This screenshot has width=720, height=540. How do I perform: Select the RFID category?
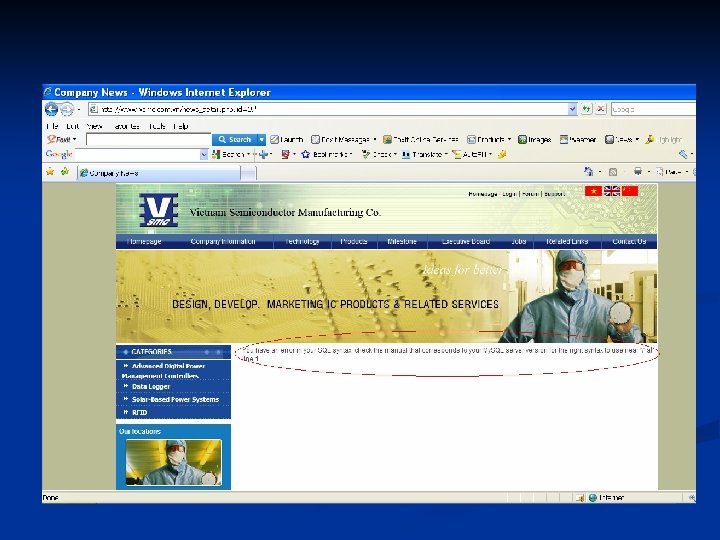coord(140,412)
